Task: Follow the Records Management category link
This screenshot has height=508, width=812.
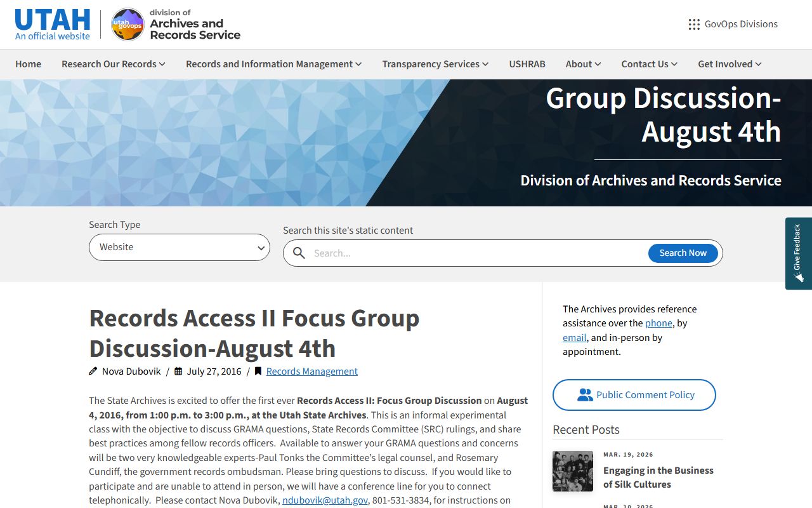Action: 311,371
